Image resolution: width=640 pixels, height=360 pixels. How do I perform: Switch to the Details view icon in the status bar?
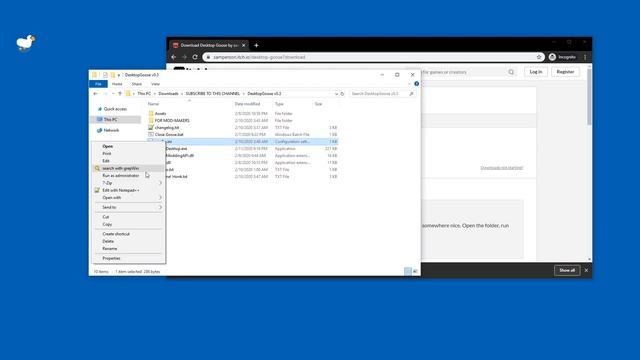pyautogui.click(x=408, y=271)
